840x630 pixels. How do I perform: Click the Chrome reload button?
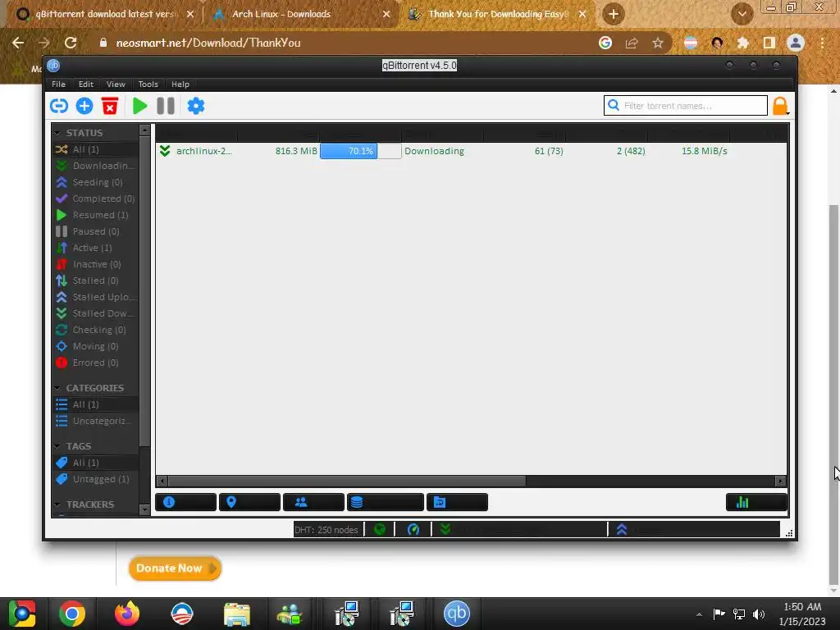coord(71,43)
